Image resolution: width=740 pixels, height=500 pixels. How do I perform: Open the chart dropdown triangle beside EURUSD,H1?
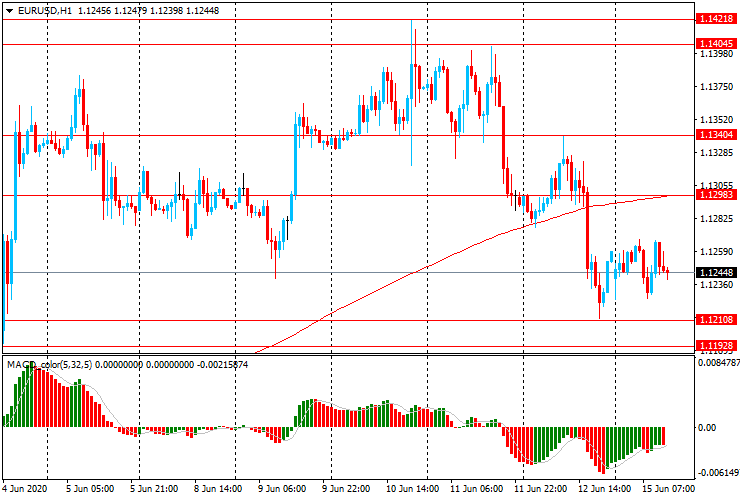9,11
